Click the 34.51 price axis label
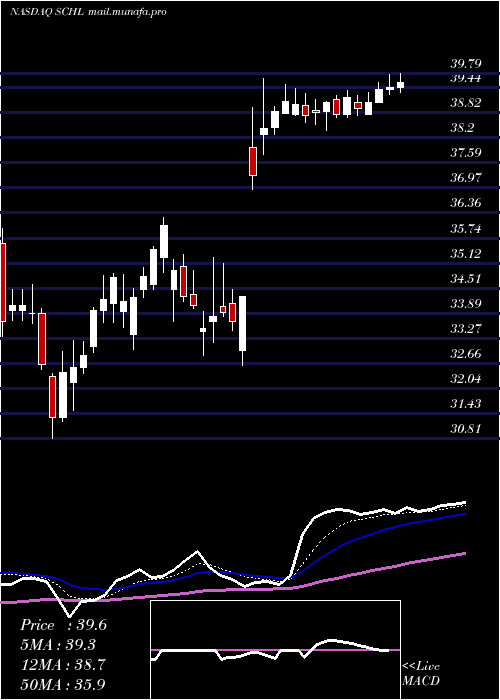The height and width of the screenshot is (700, 500). pos(465,279)
